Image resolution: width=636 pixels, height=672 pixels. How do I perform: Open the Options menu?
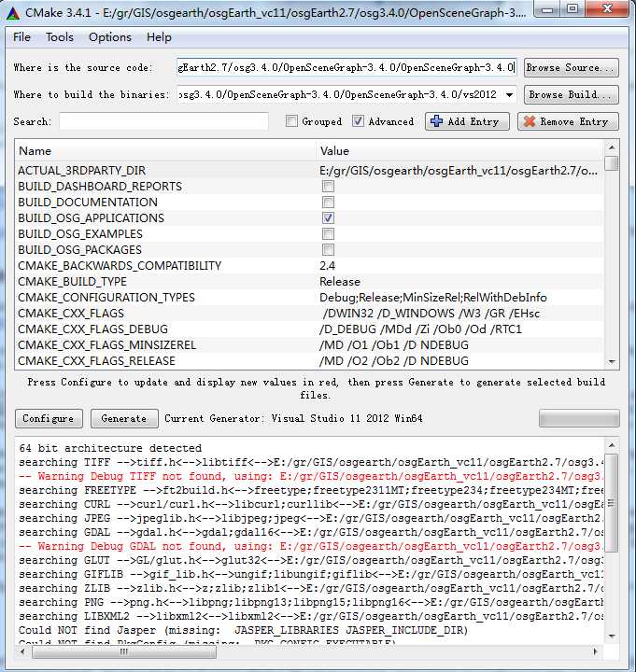tap(110, 37)
